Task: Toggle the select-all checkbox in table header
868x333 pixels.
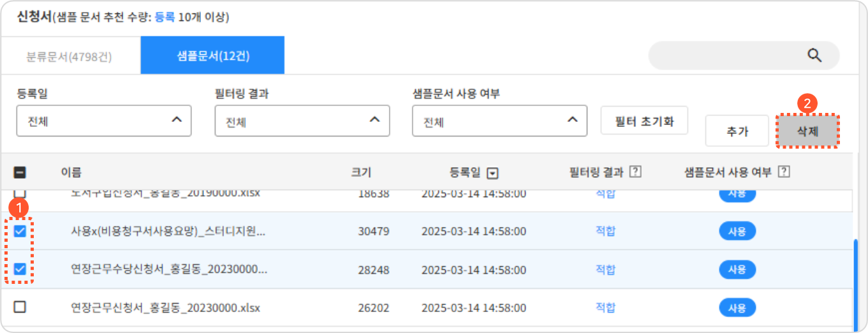Action: point(20,172)
